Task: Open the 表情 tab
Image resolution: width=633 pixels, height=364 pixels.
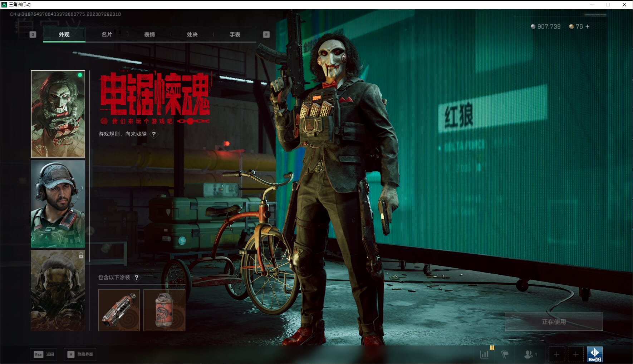Action: click(x=149, y=35)
